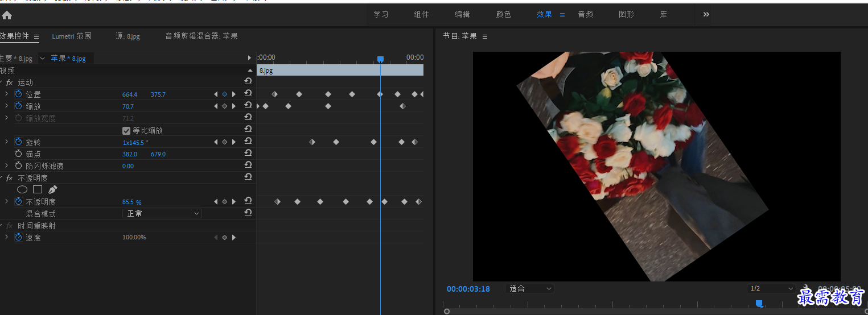
Task: Go to the Home screen icon
Action: coord(7,15)
